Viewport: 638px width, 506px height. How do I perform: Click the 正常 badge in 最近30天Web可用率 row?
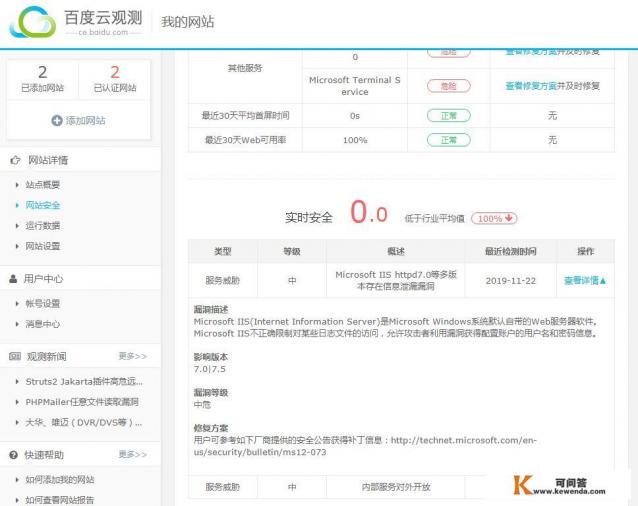click(x=449, y=140)
